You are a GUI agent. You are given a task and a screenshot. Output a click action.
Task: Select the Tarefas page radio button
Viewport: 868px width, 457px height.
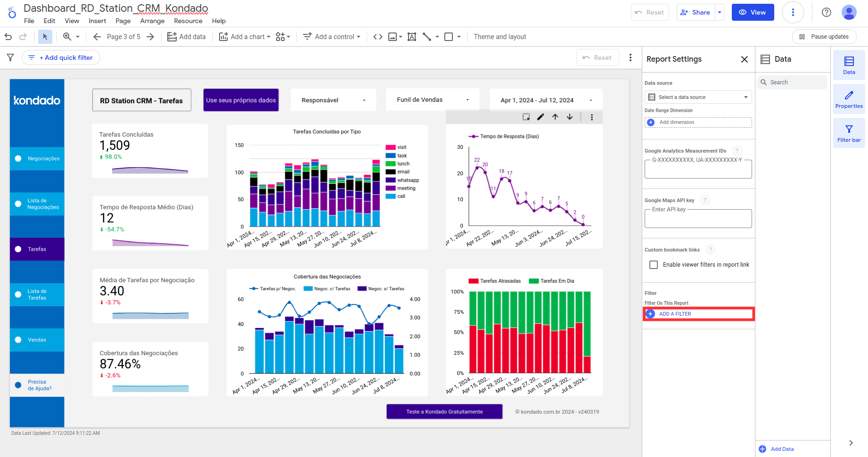18,249
